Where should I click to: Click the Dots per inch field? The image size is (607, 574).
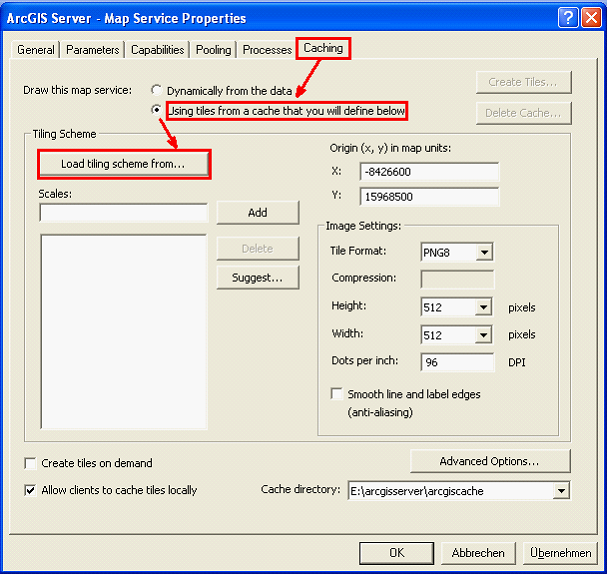(457, 362)
